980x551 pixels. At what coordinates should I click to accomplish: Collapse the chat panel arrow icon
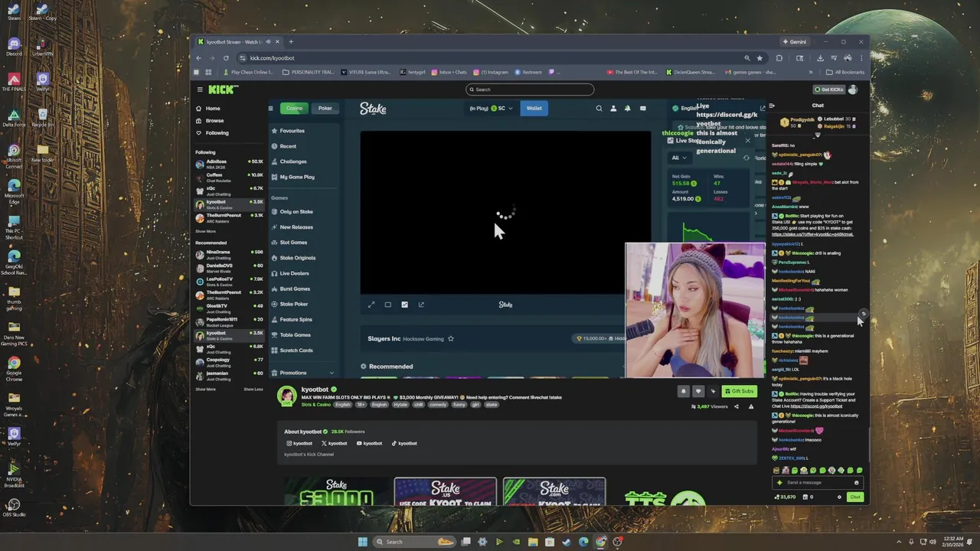[x=772, y=106]
